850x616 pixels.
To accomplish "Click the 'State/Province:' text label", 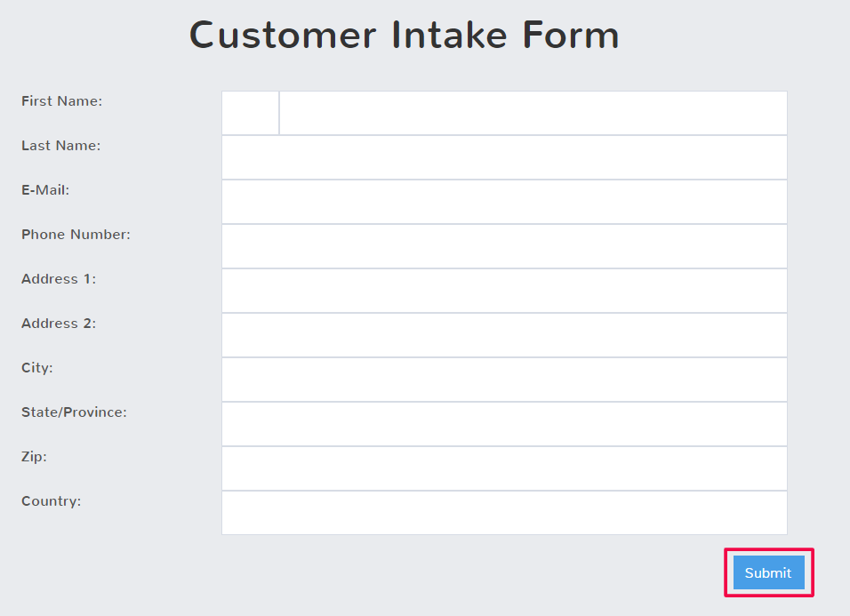I will (x=74, y=412).
